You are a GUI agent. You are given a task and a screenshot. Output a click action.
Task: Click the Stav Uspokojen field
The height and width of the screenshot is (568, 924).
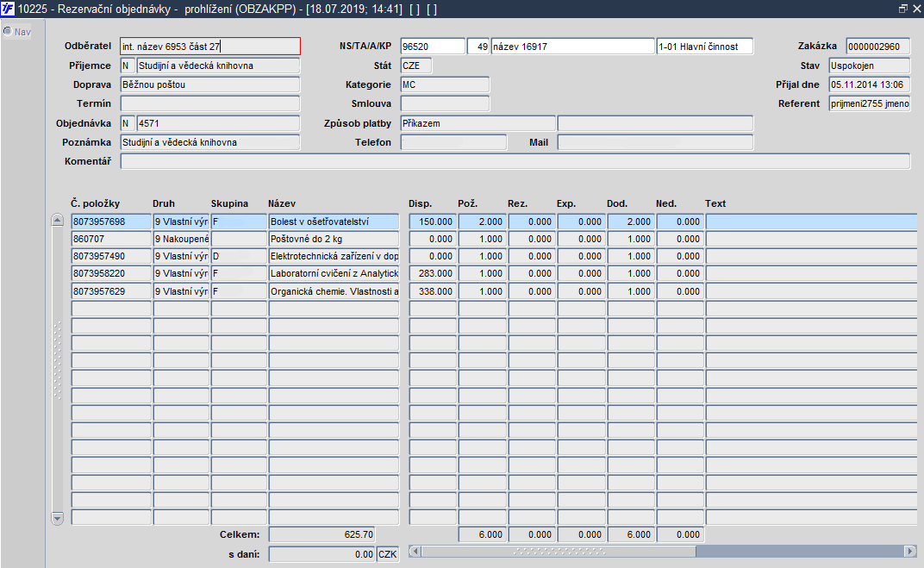[869, 66]
